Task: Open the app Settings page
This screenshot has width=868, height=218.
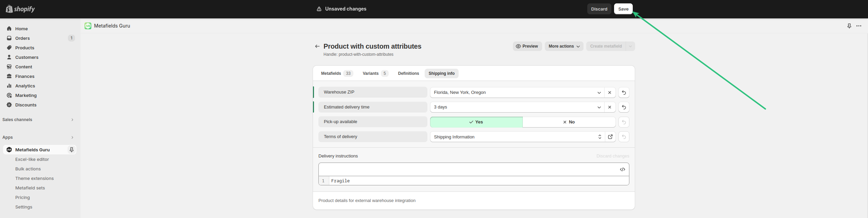Action: click(24, 207)
